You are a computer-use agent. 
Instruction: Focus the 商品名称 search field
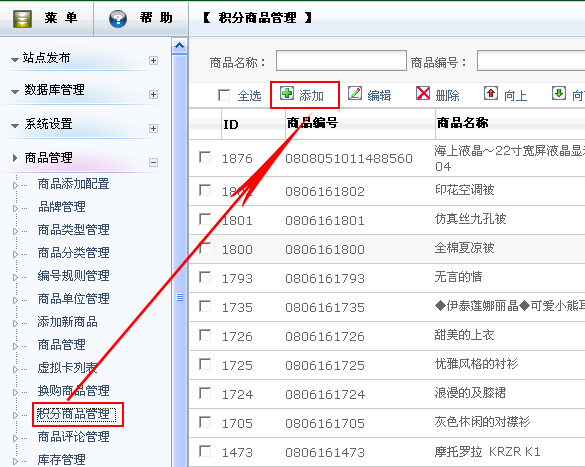(341, 61)
